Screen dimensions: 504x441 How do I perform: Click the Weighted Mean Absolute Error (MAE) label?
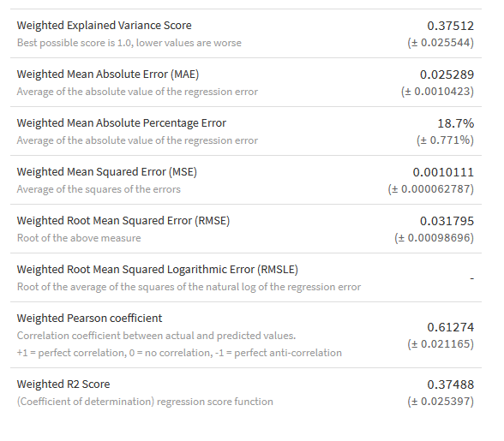[108, 74]
